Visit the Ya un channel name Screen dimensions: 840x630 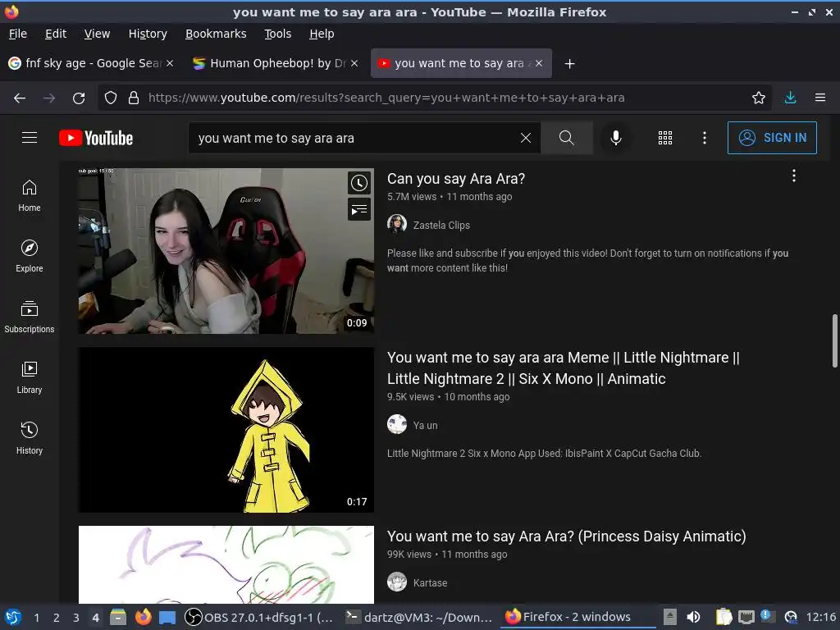[x=426, y=426]
